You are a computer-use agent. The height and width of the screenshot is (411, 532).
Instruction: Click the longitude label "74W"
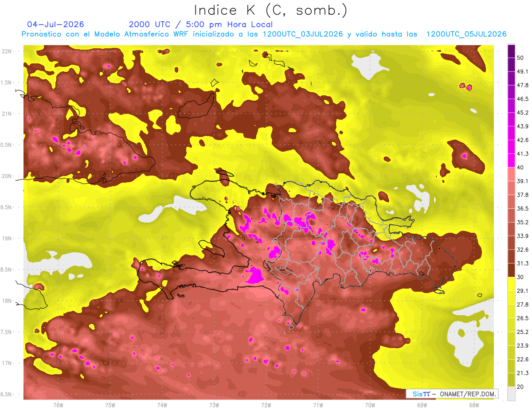[x=162, y=405]
